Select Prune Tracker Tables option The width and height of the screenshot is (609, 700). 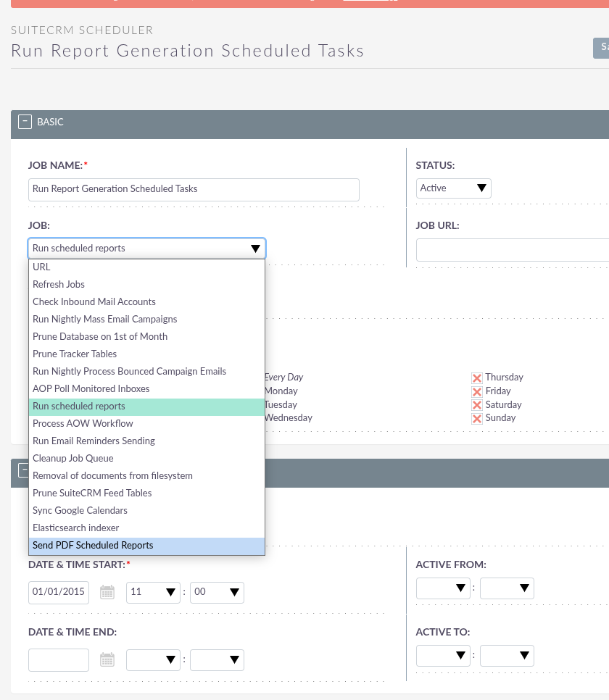146,354
